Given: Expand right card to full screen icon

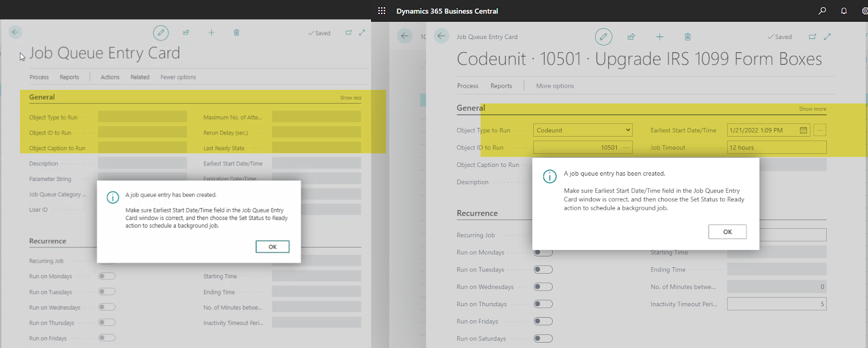Looking at the screenshot, I should [x=827, y=37].
